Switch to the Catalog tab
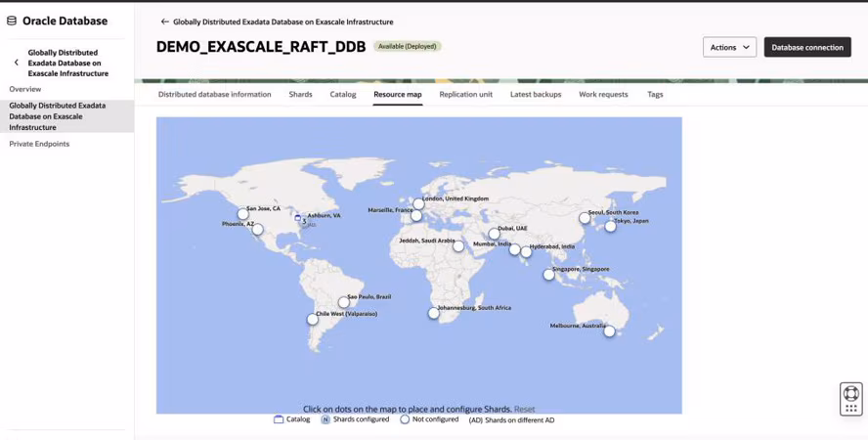Image resolution: width=868 pixels, height=440 pixels. click(343, 95)
